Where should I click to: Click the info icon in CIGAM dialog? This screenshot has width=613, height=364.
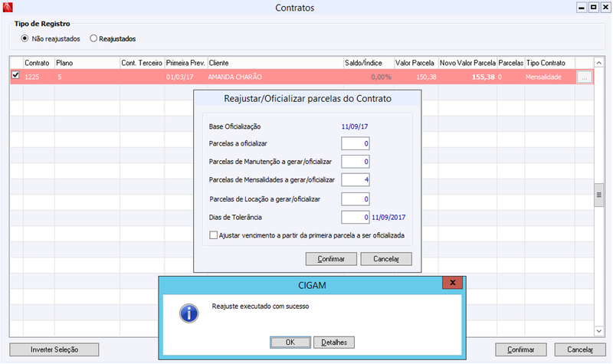coord(189,313)
